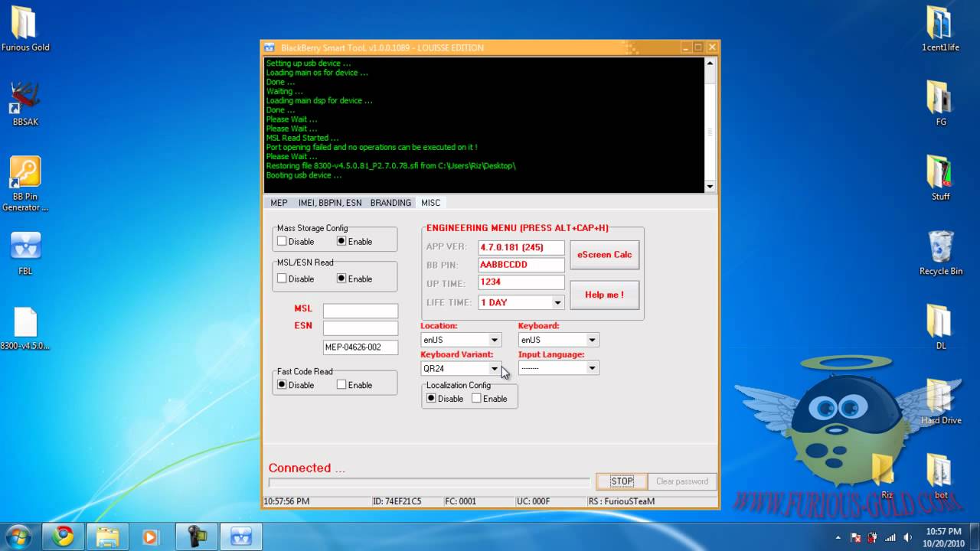Click the MEP-04626-002 field
The width and height of the screenshot is (980, 551).
361,347
